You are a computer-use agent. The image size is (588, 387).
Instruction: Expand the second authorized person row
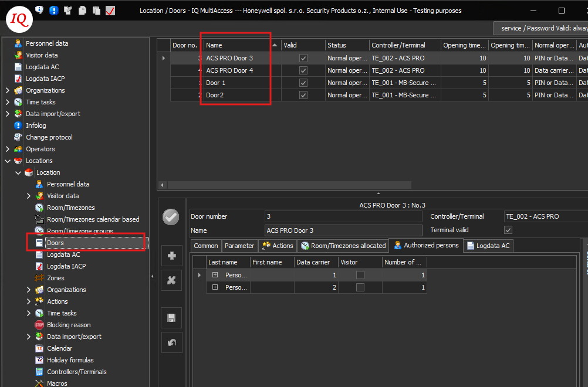click(x=215, y=287)
